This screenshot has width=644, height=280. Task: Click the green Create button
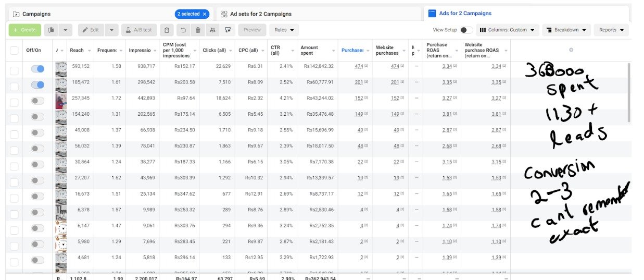(24, 30)
